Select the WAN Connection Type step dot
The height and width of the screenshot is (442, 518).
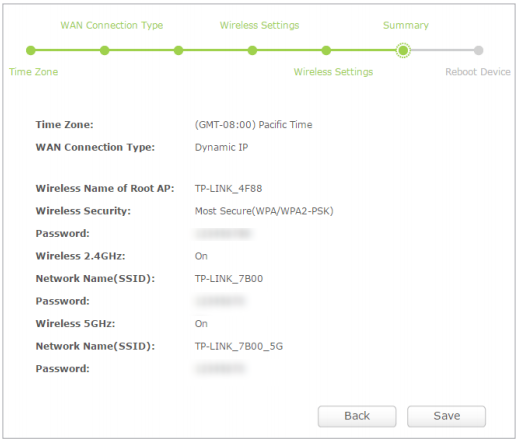[105, 50]
